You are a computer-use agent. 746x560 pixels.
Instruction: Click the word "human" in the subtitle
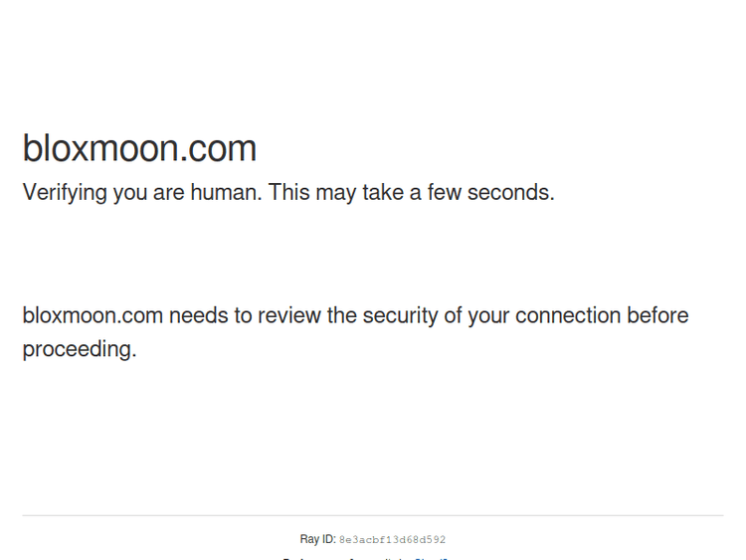(223, 192)
